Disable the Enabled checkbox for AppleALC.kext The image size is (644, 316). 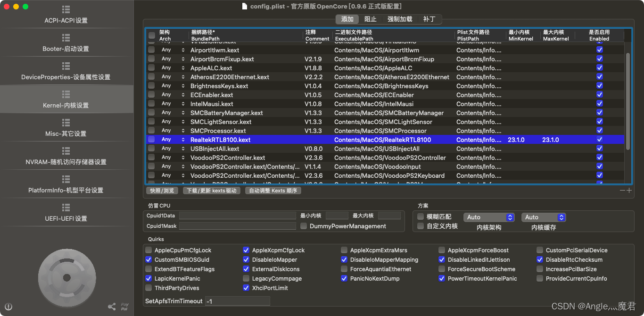tap(600, 68)
